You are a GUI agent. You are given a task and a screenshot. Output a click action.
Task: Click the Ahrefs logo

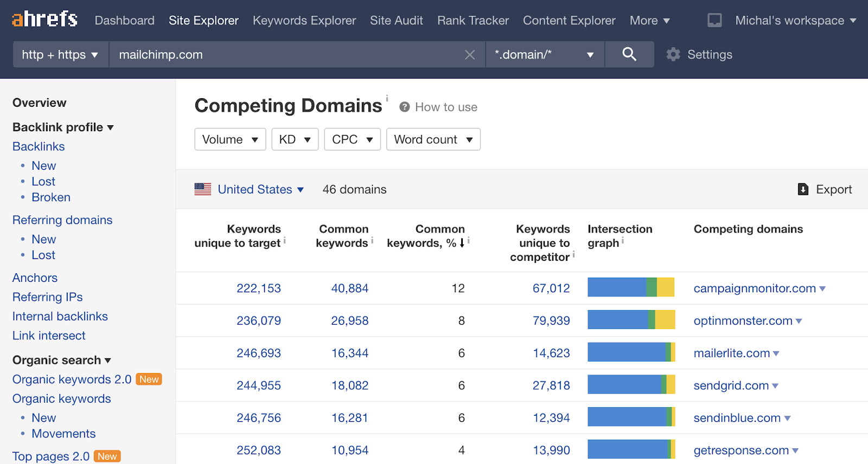tap(44, 20)
